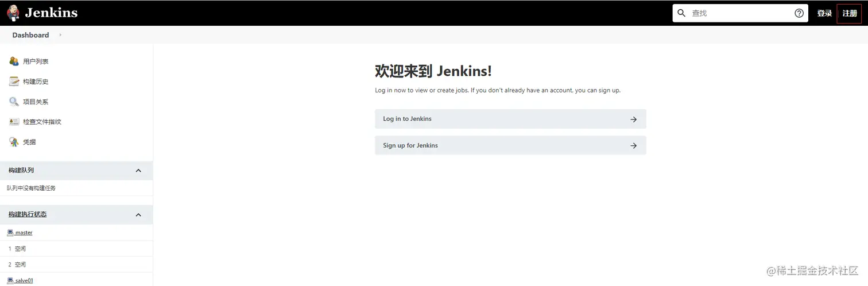868x286 pixels.
Task: Collapse the 构建队列 panel chevron
Action: [x=138, y=171]
